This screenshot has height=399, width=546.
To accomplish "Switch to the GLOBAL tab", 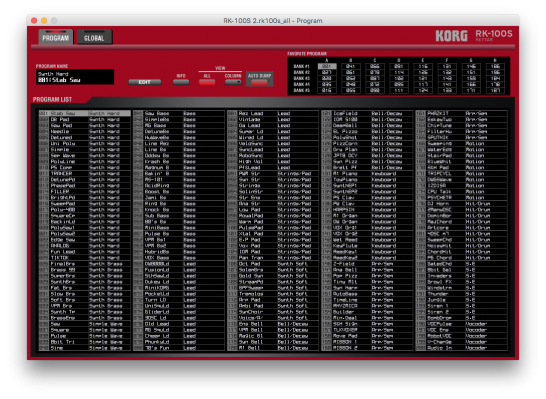I will coord(94,37).
